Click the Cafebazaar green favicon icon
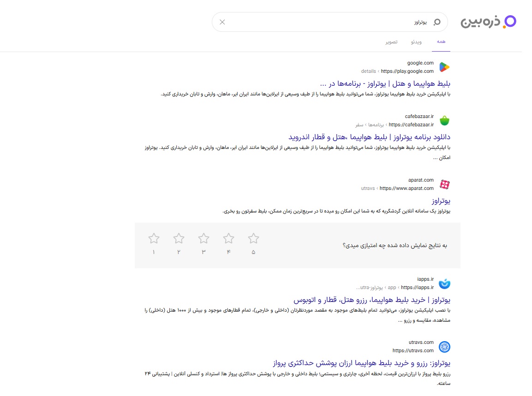 (444, 120)
